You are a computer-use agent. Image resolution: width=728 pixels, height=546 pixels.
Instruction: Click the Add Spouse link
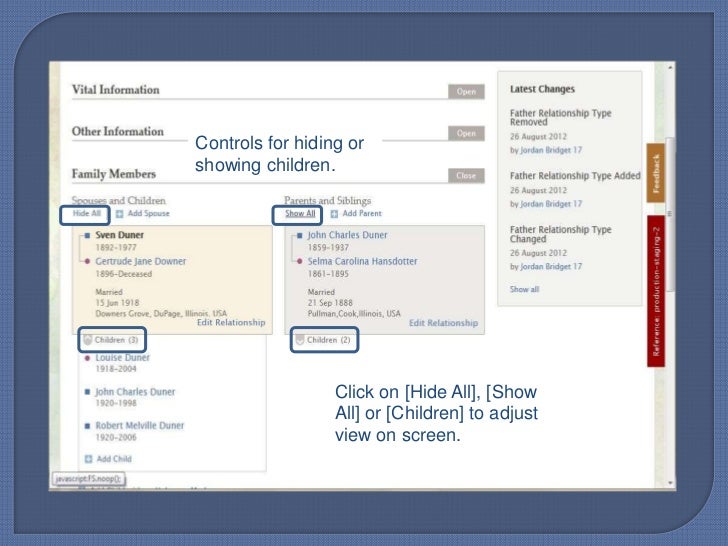tap(149, 214)
